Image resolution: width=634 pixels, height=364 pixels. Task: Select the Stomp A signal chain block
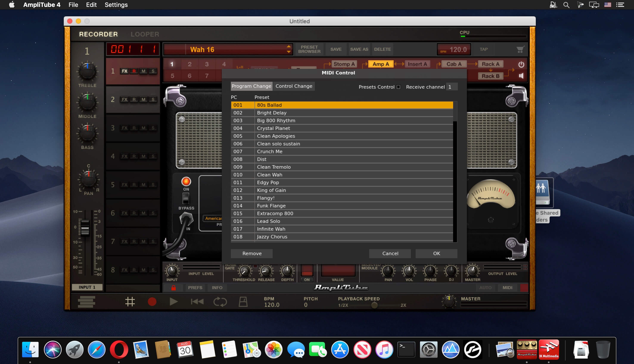[x=344, y=64]
